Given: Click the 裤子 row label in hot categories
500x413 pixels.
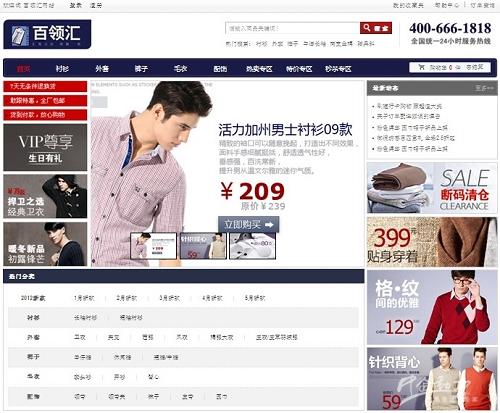Looking at the screenshot, I should tap(33, 357).
